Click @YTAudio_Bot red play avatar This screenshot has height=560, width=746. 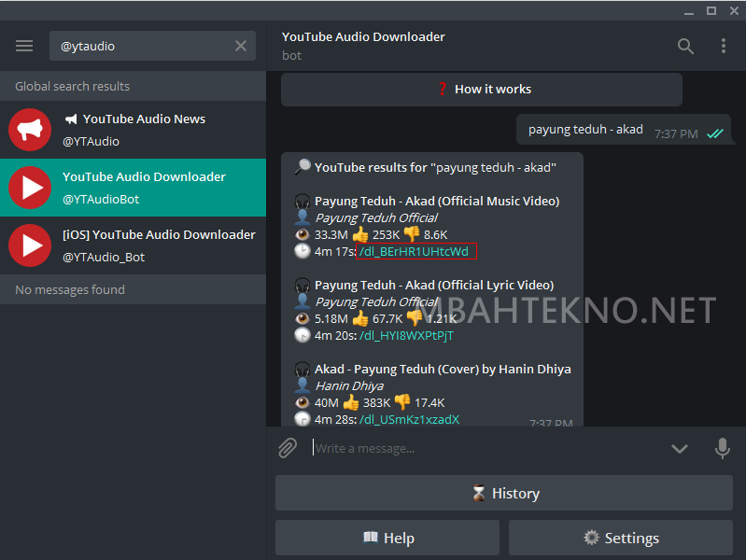tap(30, 245)
